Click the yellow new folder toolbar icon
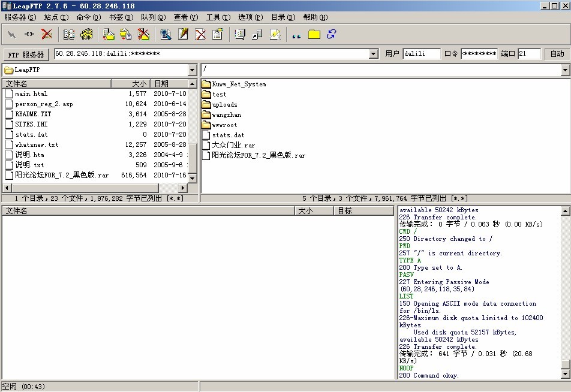This screenshot has height=392, width=571. tap(314, 34)
